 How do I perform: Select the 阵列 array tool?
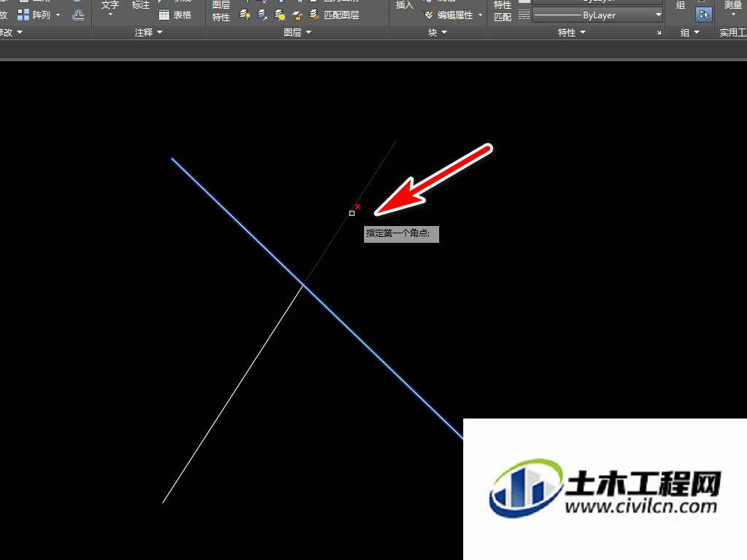[x=34, y=15]
